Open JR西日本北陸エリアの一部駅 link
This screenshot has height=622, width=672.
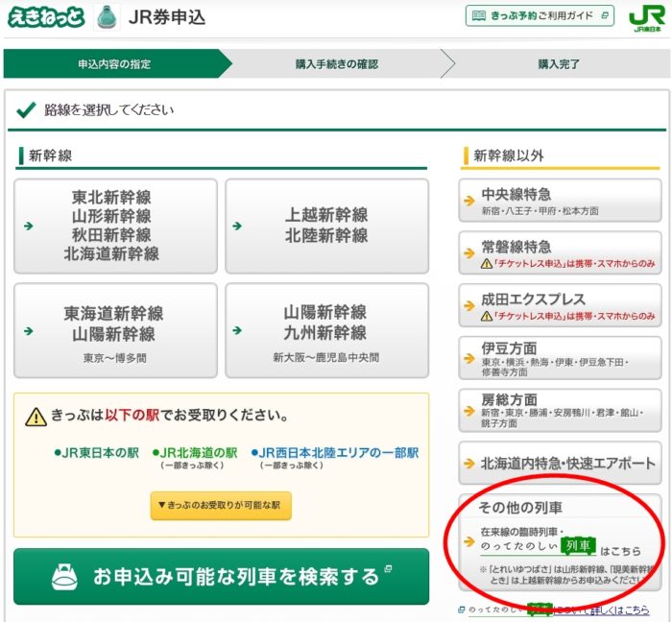(335, 453)
